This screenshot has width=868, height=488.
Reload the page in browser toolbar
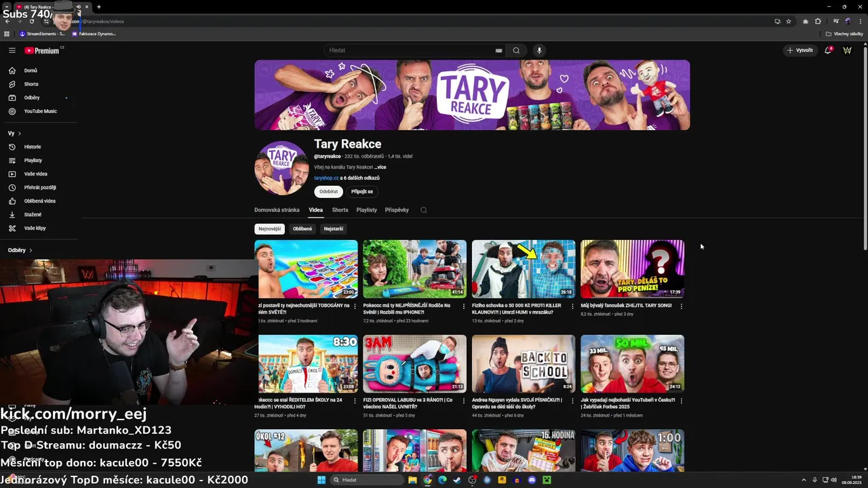pos(32,21)
